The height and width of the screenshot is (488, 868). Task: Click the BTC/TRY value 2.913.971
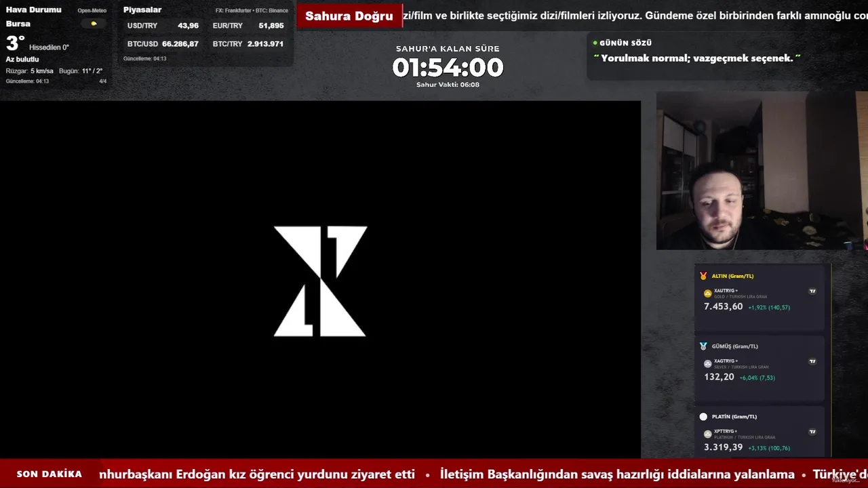[265, 44]
